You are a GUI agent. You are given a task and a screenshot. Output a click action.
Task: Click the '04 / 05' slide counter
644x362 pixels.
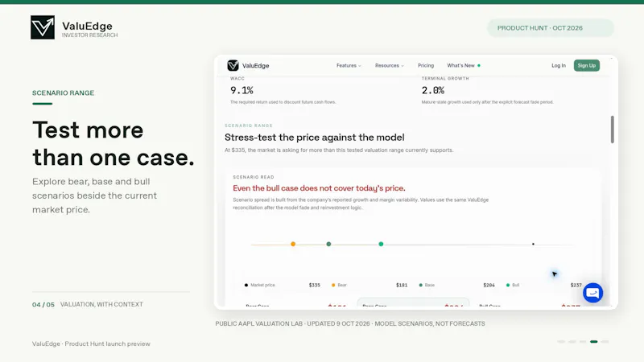[43, 305]
